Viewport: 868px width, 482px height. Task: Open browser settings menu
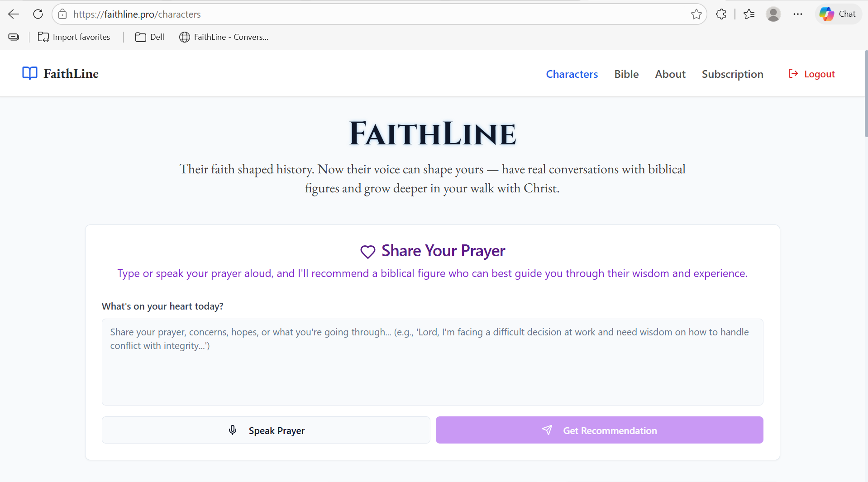798,14
